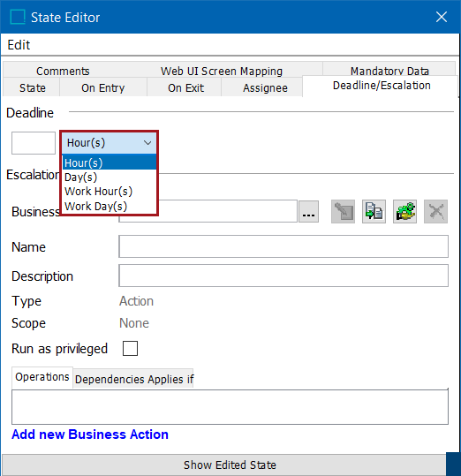Click the Show Edited State button

(x=230, y=465)
